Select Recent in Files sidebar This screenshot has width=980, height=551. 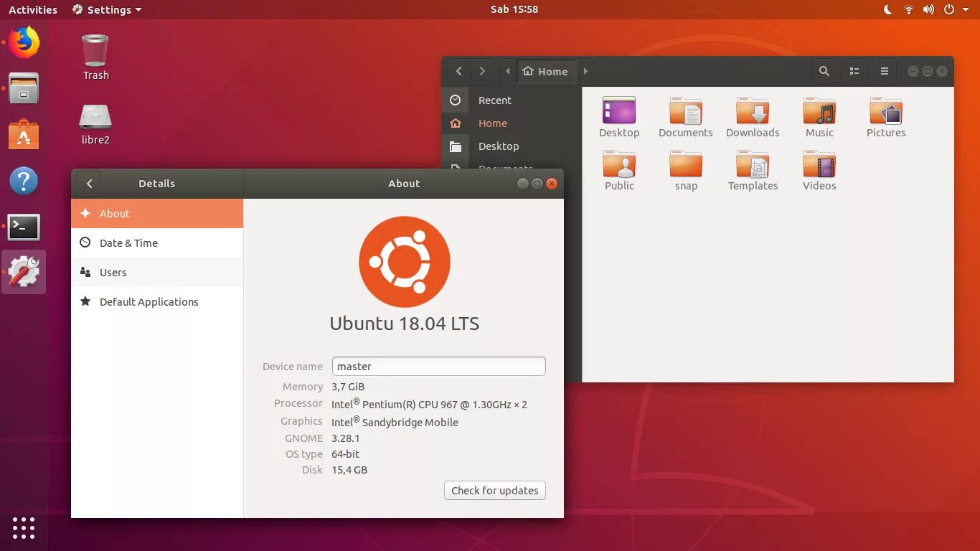[511, 100]
